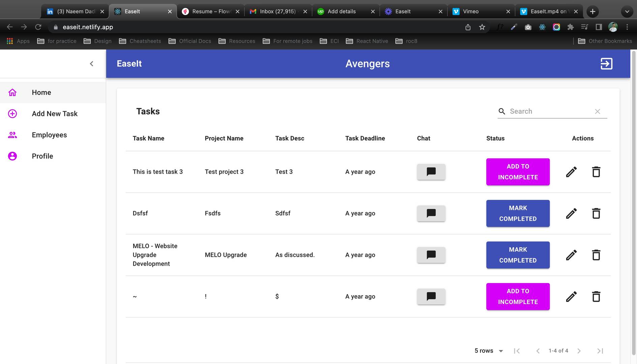Open chat for the Dsfsf task
Screen dimensions: 637x364
(x=431, y=213)
